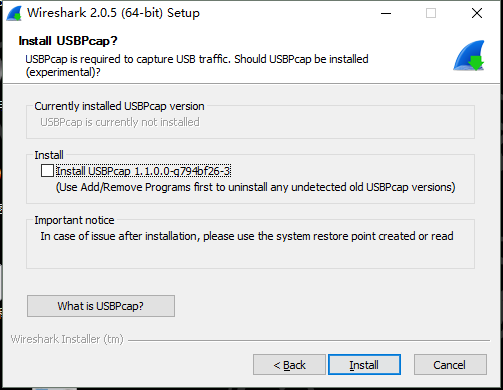Click the Currently installed USBPcap version label
The width and height of the screenshot is (503, 390).
[119, 106]
